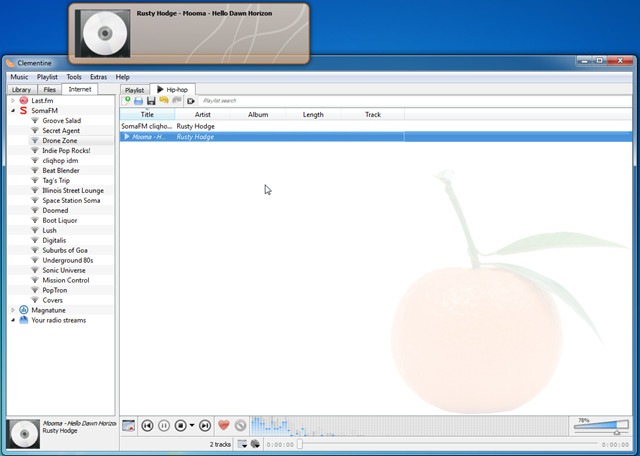Click Last.fm red service icon

24,100
